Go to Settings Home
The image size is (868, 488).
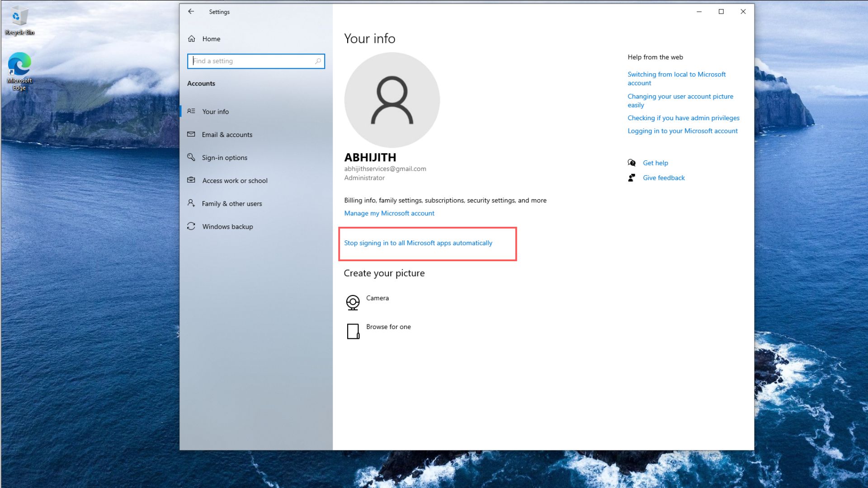click(x=211, y=39)
